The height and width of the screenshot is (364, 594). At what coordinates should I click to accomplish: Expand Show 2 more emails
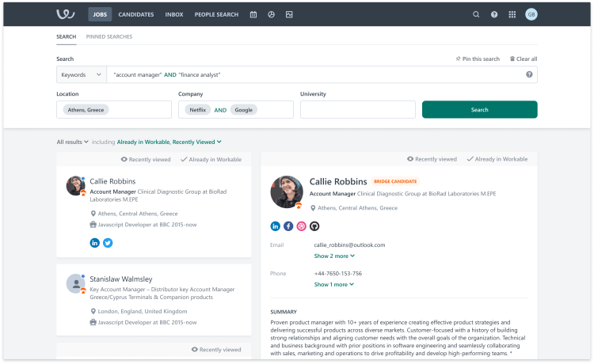point(334,256)
